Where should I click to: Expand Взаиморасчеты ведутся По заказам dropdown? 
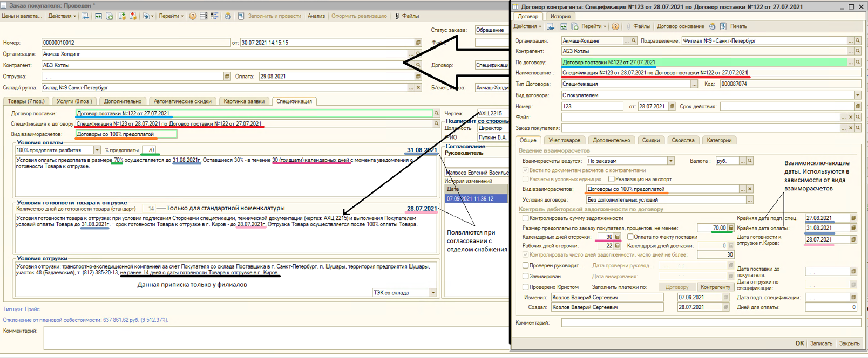coord(671,161)
